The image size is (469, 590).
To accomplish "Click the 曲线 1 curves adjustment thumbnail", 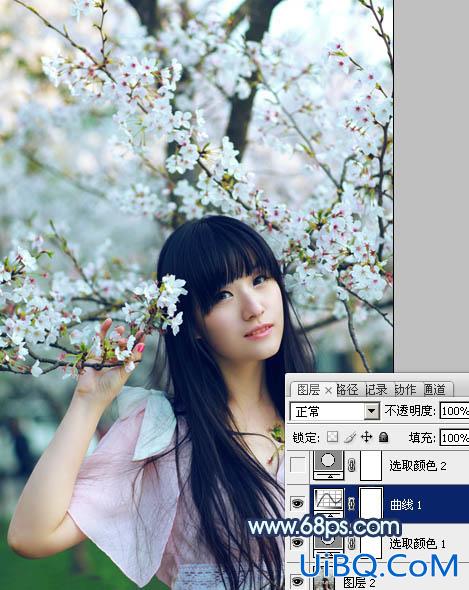I will (329, 504).
